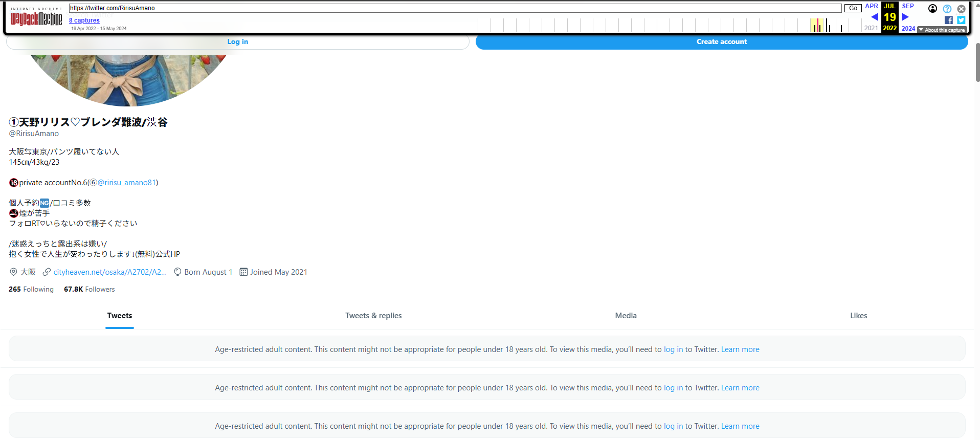Click the link chain icon beside cityheaven URL
Image resolution: width=980 pixels, height=440 pixels.
tap(47, 272)
